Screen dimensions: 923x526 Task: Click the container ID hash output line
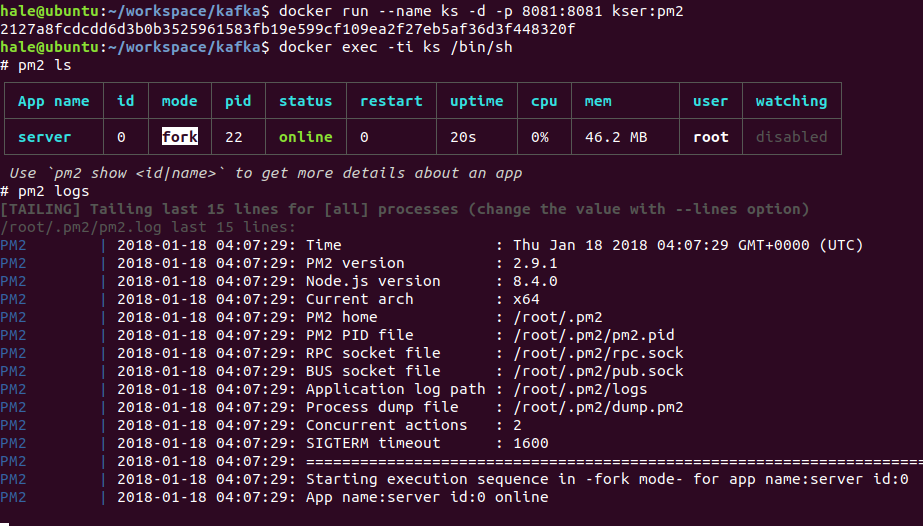point(287,29)
